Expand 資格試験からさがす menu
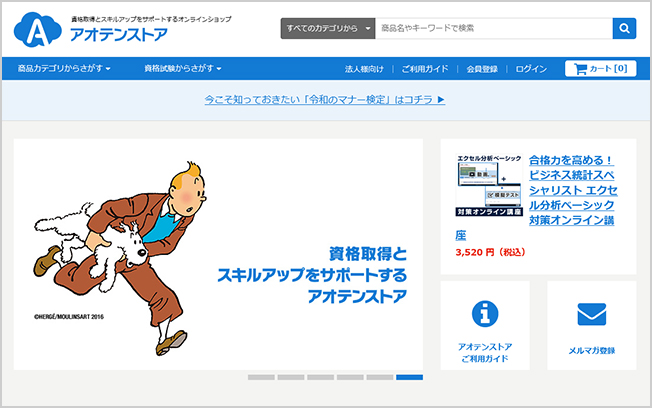 (x=182, y=69)
